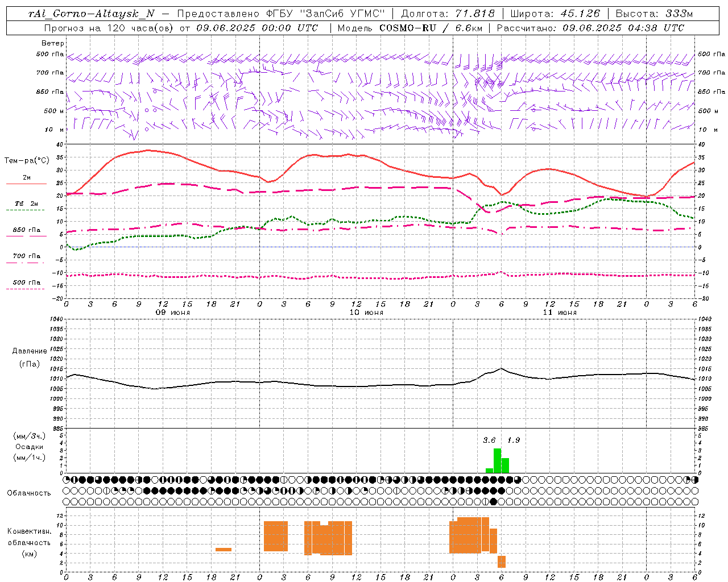Image resolution: width=728 pixels, height=582 pixels.
Task: Select the provider text ФГБУ "ЗапСиб УГМС"
Action: 326,14
